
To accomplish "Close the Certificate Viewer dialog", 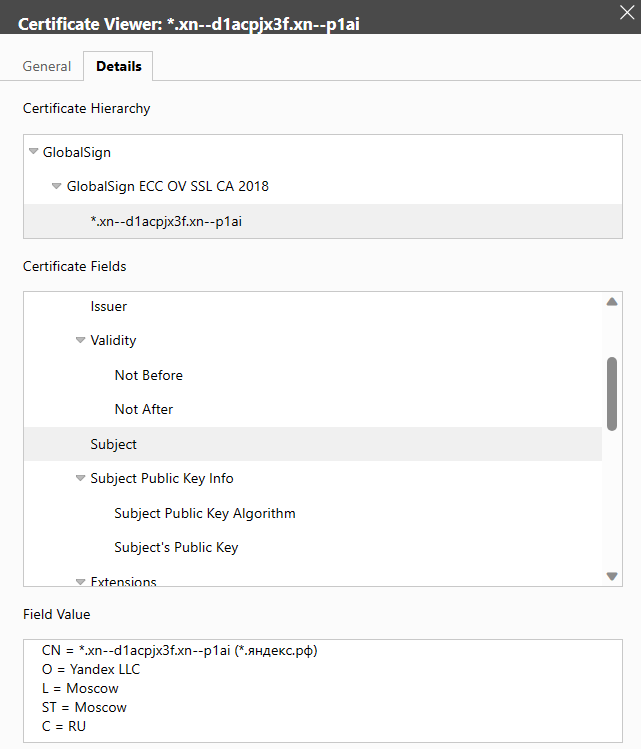I will [x=626, y=12].
